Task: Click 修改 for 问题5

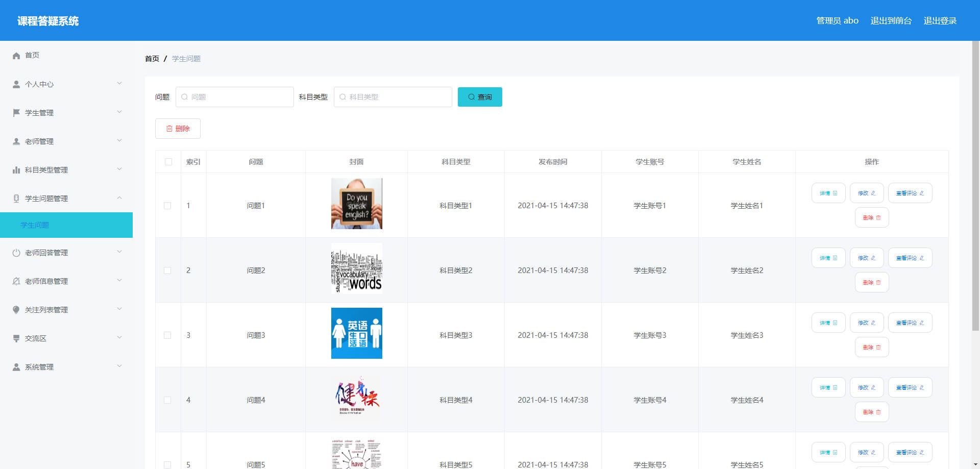Action: 867,452
